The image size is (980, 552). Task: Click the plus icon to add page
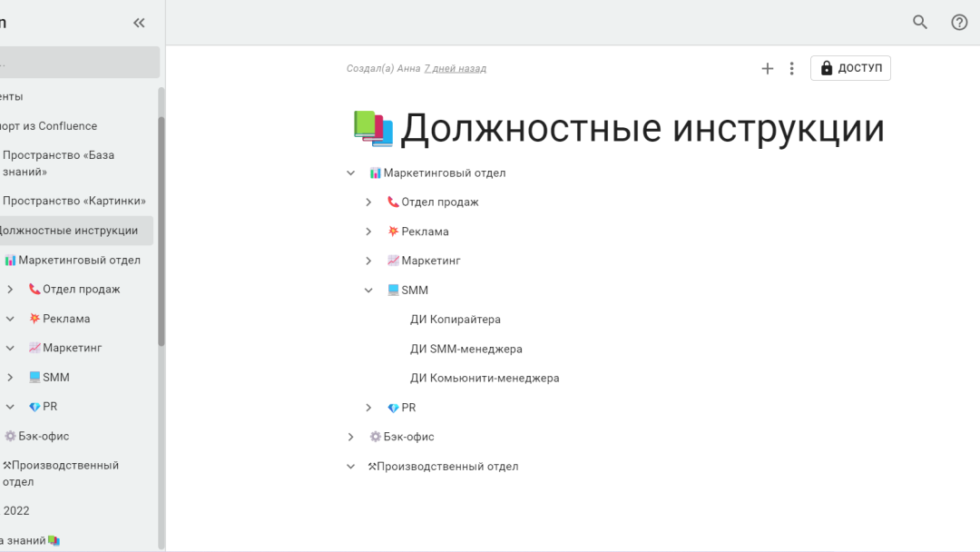pyautogui.click(x=767, y=68)
